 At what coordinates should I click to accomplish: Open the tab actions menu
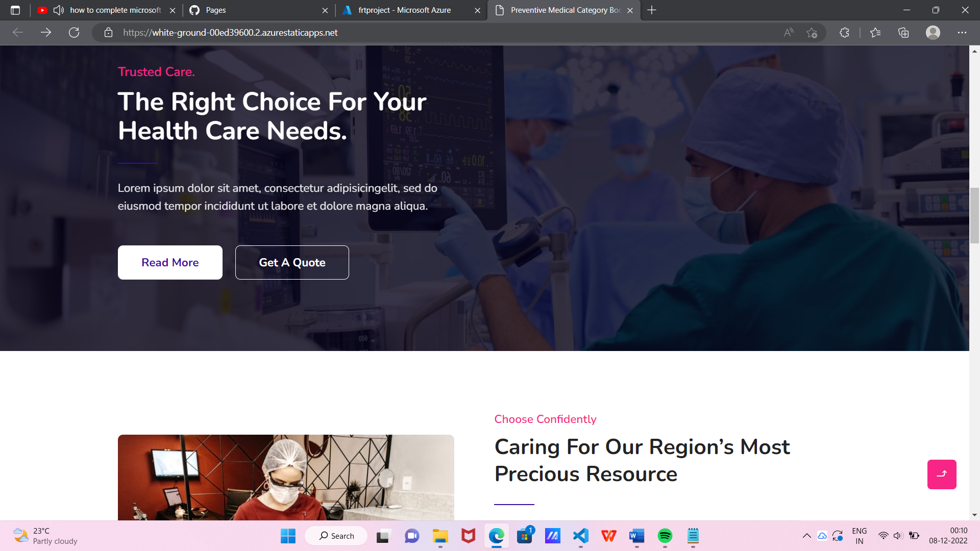coord(15,10)
